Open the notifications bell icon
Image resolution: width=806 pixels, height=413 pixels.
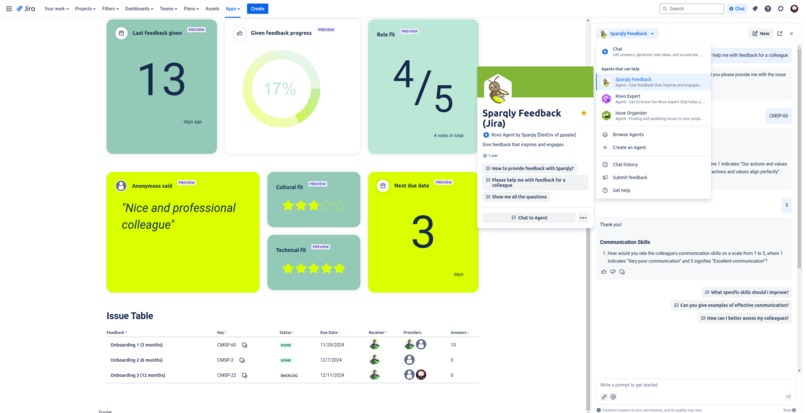755,9
